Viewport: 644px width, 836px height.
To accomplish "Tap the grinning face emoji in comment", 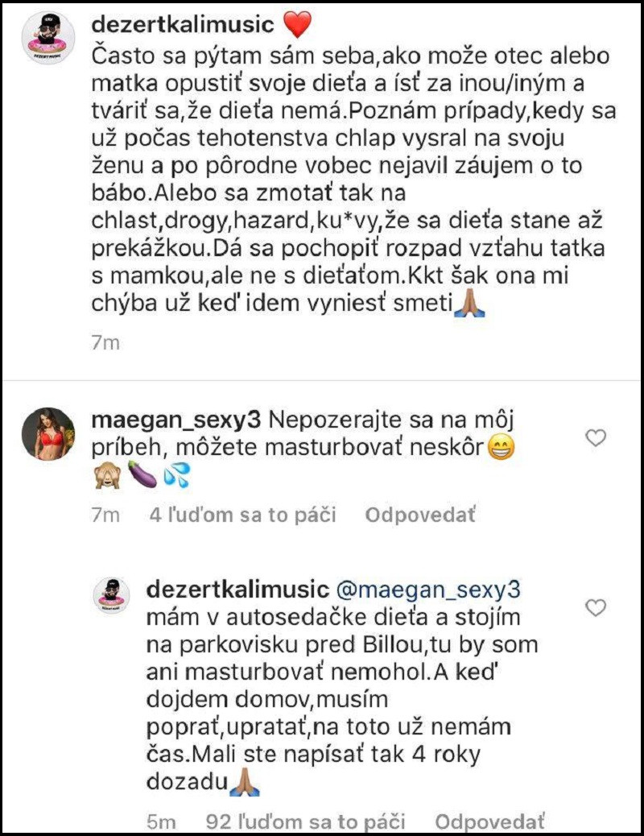I will point(502,448).
